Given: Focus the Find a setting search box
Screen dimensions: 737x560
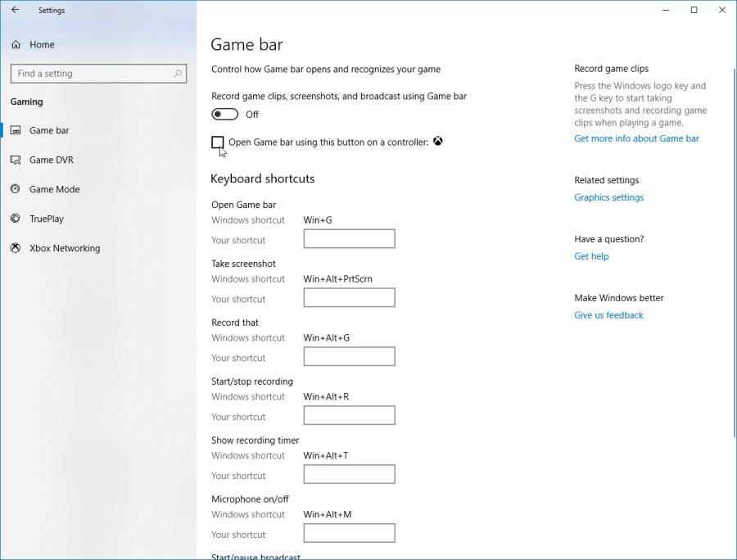Looking at the screenshot, I should pos(98,74).
